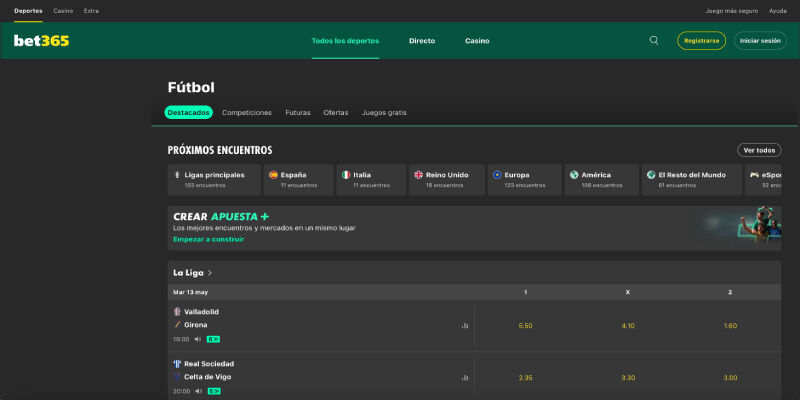Open the Real Sociedad vs Celta stats icon
This screenshot has height=400, width=800.
465,378
